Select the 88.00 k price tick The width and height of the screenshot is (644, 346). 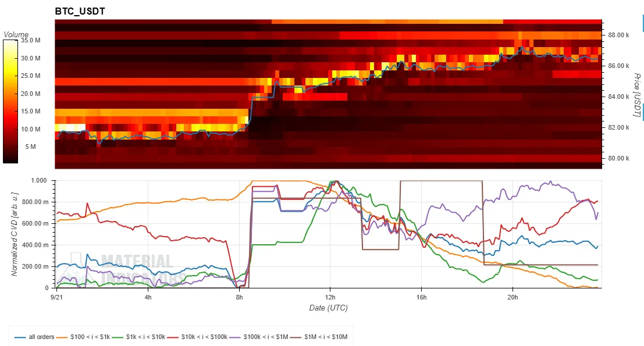(618, 35)
